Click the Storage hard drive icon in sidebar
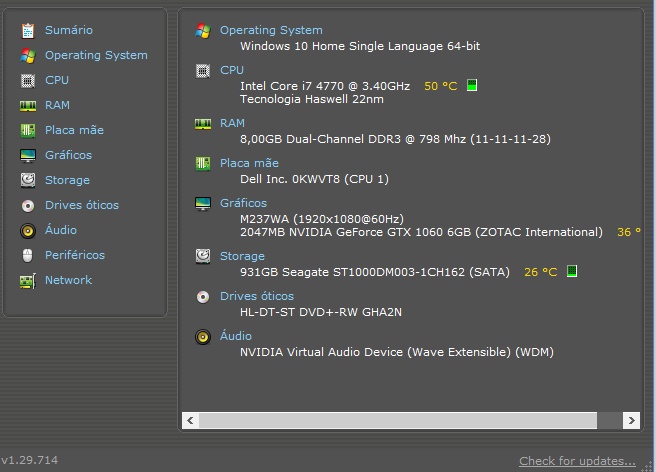The width and height of the screenshot is (656, 472). [x=28, y=180]
